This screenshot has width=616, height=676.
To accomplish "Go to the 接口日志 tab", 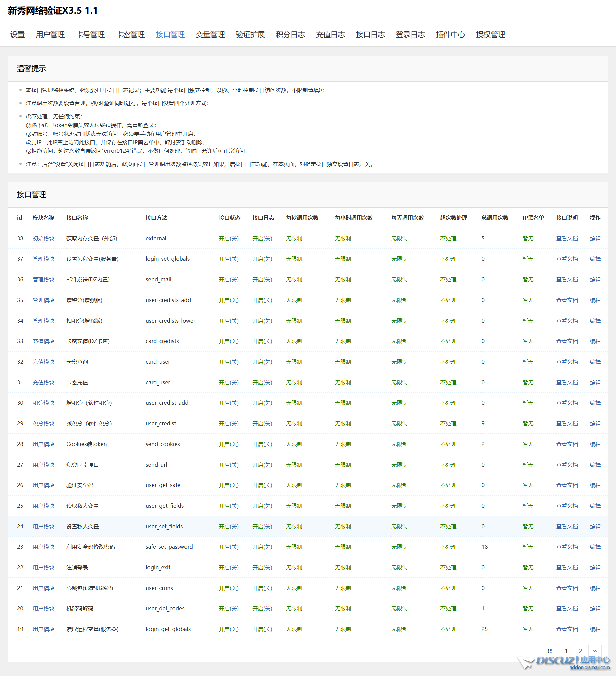I will 370,35.
